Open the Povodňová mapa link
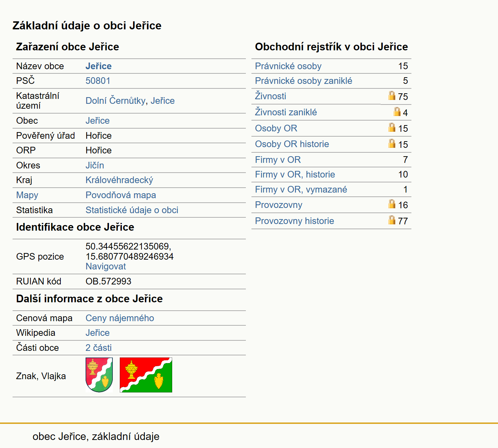This screenshot has width=498, height=448. (x=121, y=195)
